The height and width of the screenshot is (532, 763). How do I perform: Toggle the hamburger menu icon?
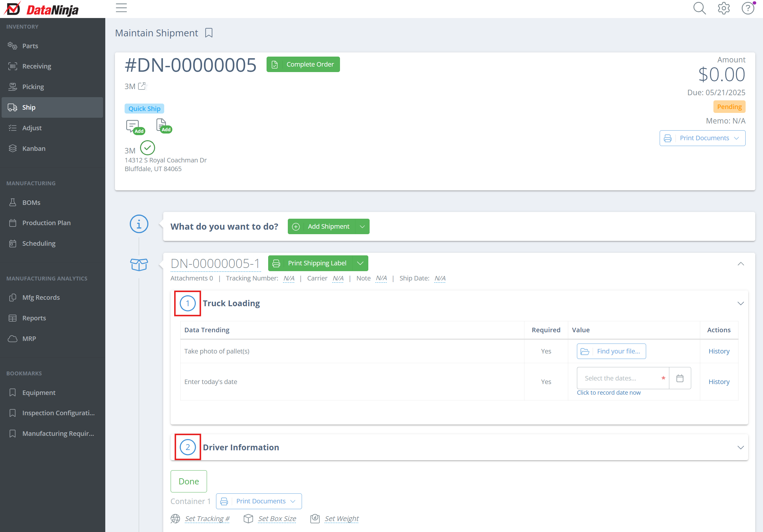coord(121,8)
